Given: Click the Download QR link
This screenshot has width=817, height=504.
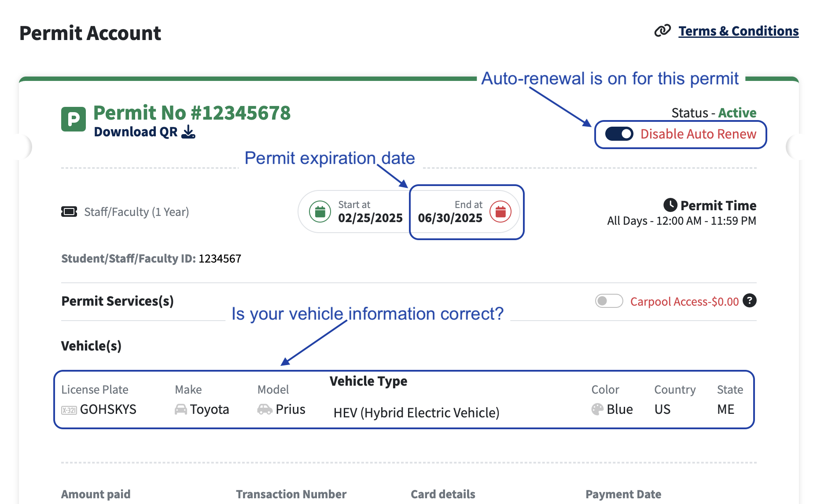Looking at the screenshot, I should click(x=136, y=132).
